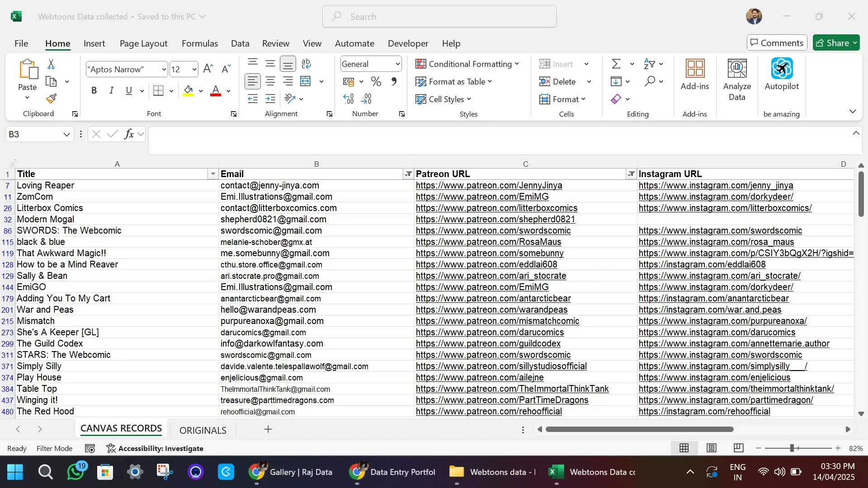Open Patreon link for JennyJinya
868x488 pixels.
point(489,185)
